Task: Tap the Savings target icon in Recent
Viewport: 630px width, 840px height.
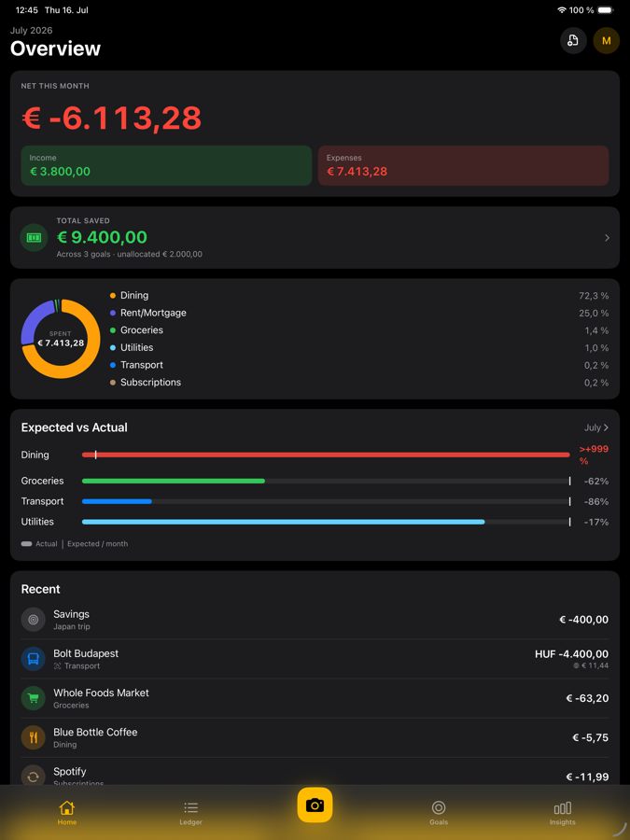Action: pyautogui.click(x=34, y=620)
